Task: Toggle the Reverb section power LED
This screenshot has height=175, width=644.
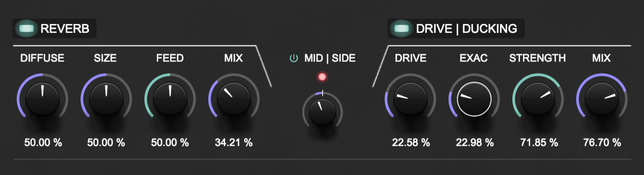Action: pyautogui.click(x=26, y=29)
